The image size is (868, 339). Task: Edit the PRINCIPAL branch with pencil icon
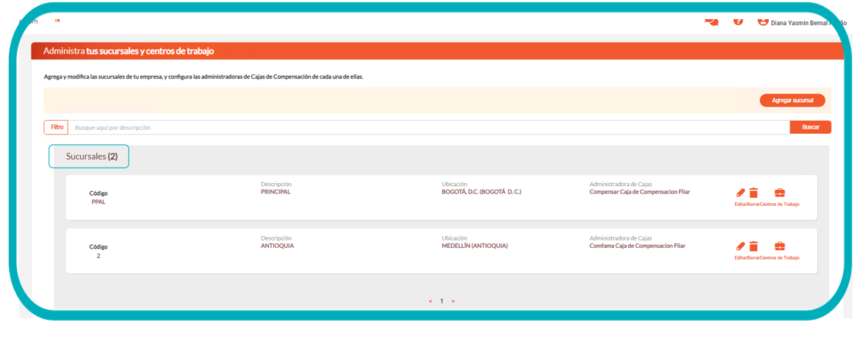tap(741, 193)
